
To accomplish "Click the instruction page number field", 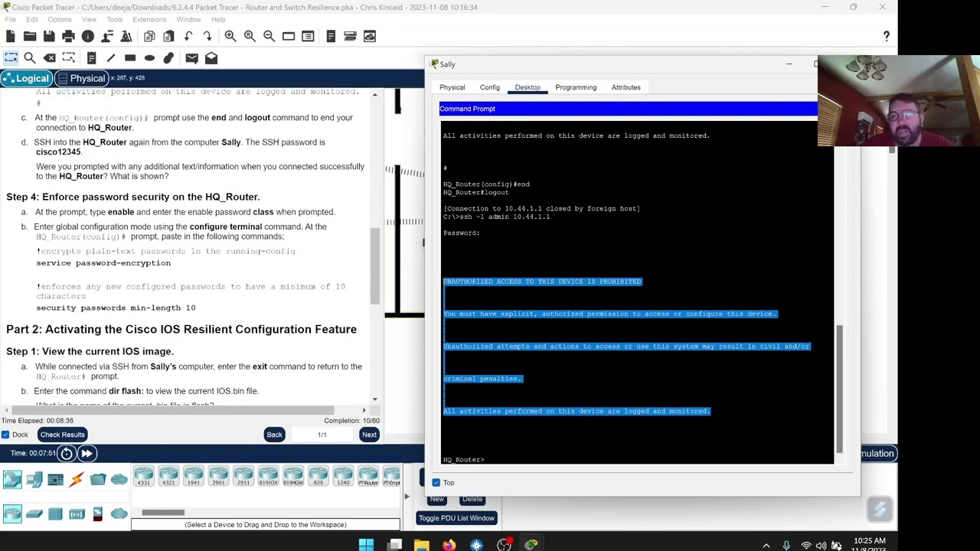I will coord(322,435).
